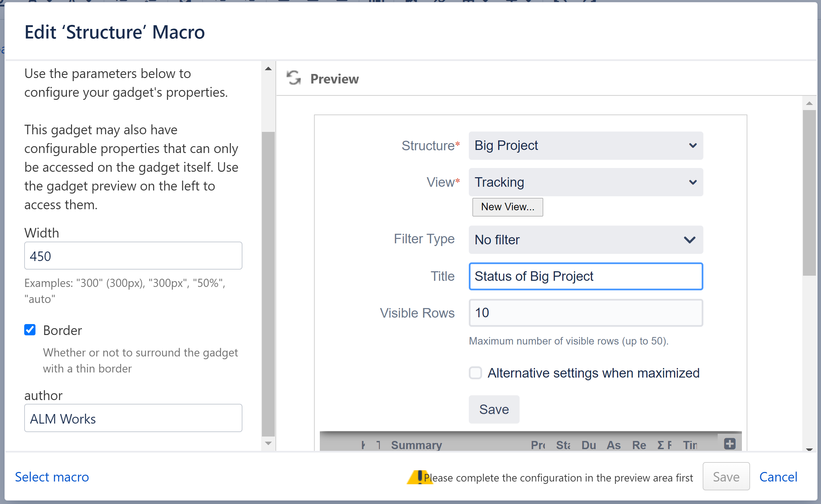Click the Preview refresh icon

point(294,78)
